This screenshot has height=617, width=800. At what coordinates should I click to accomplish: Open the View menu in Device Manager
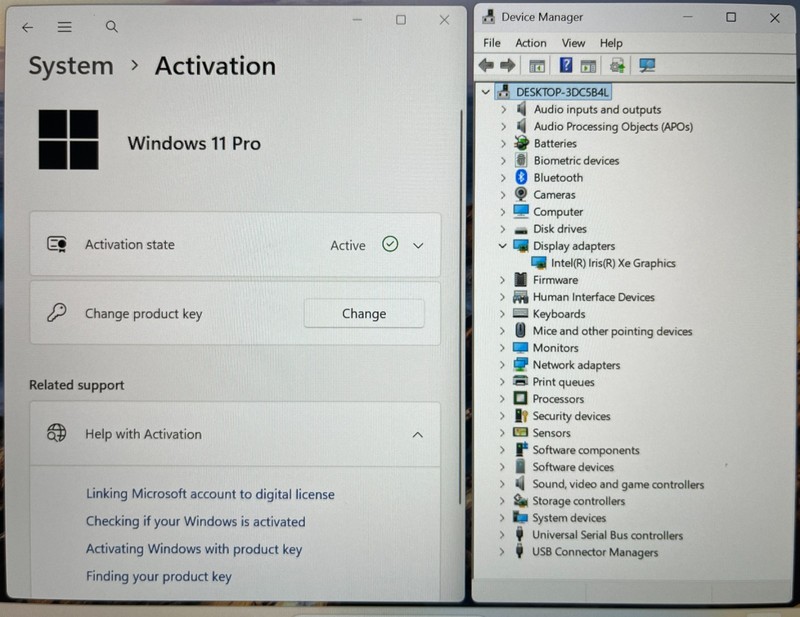point(573,43)
